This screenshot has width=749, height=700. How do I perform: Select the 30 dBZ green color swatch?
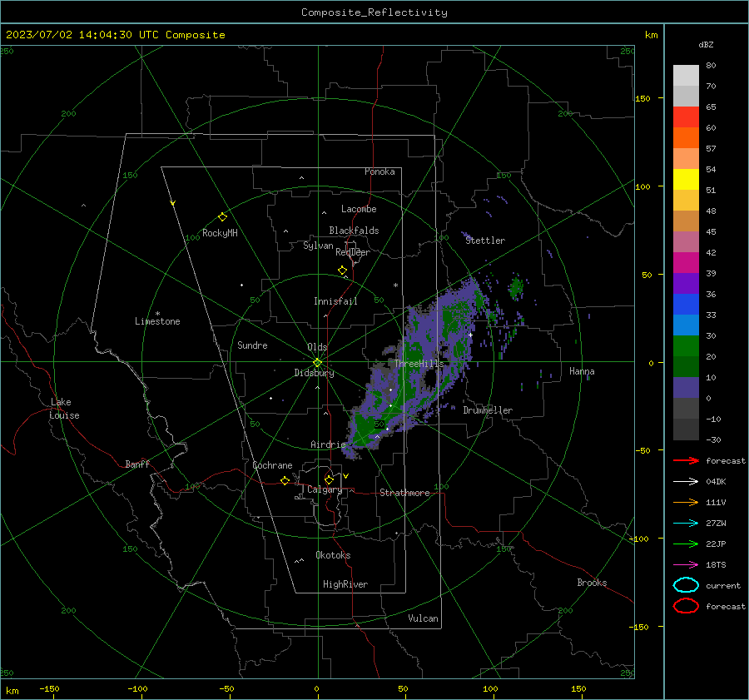(x=686, y=345)
